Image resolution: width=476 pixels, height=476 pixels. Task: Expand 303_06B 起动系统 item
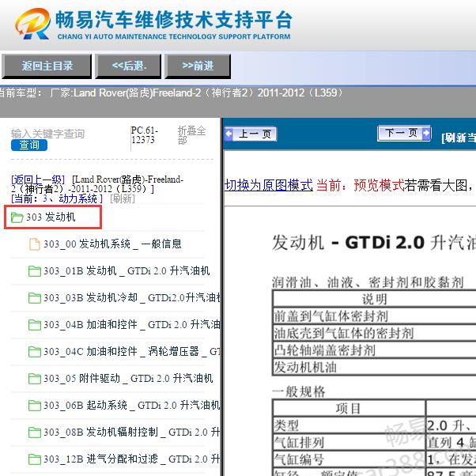(132, 406)
